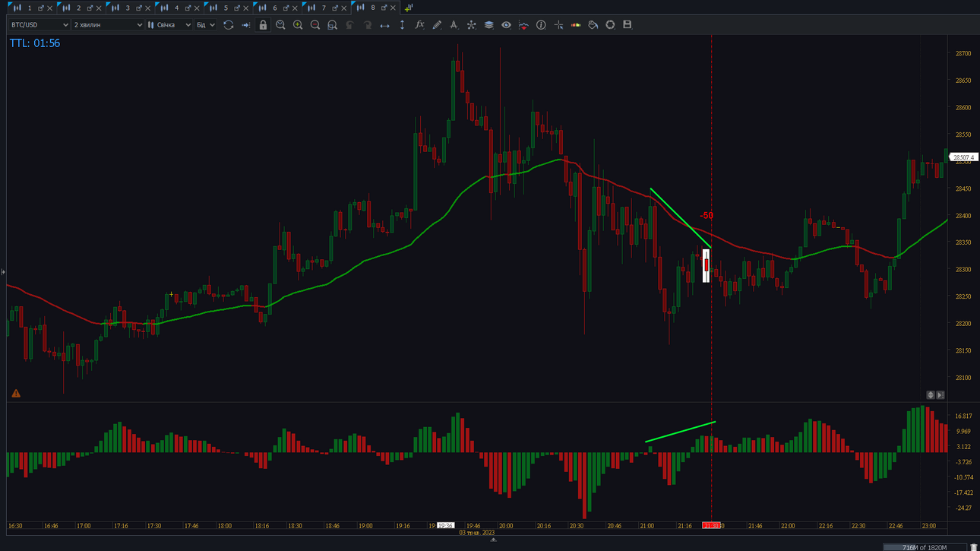Click the info circle icon
The width and height of the screenshot is (980, 551).
pos(541,25)
